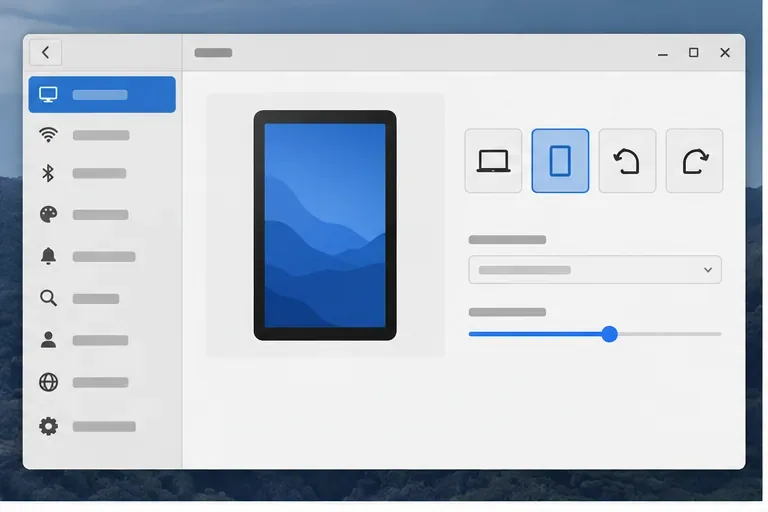Click the portrait display preview thumbnail
The height and width of the screenshot is (512, 768).
[x=325, y=225]
